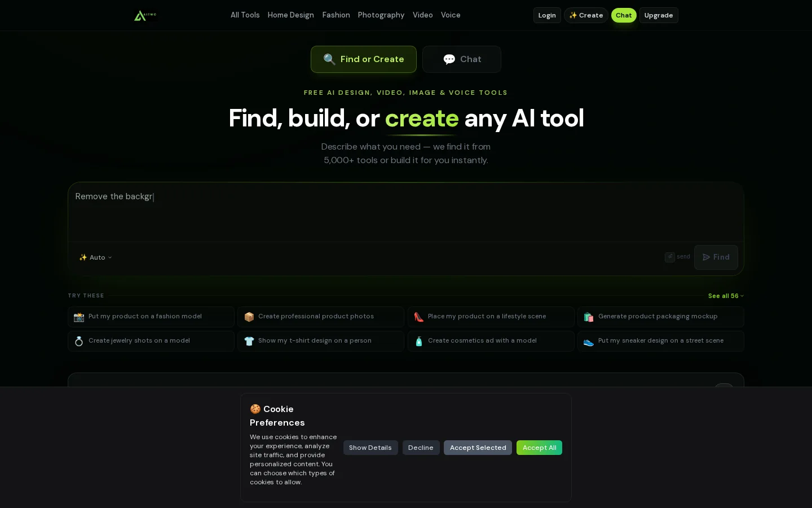Click the Find submit button
812x508 pixels.
click(716, 257)
